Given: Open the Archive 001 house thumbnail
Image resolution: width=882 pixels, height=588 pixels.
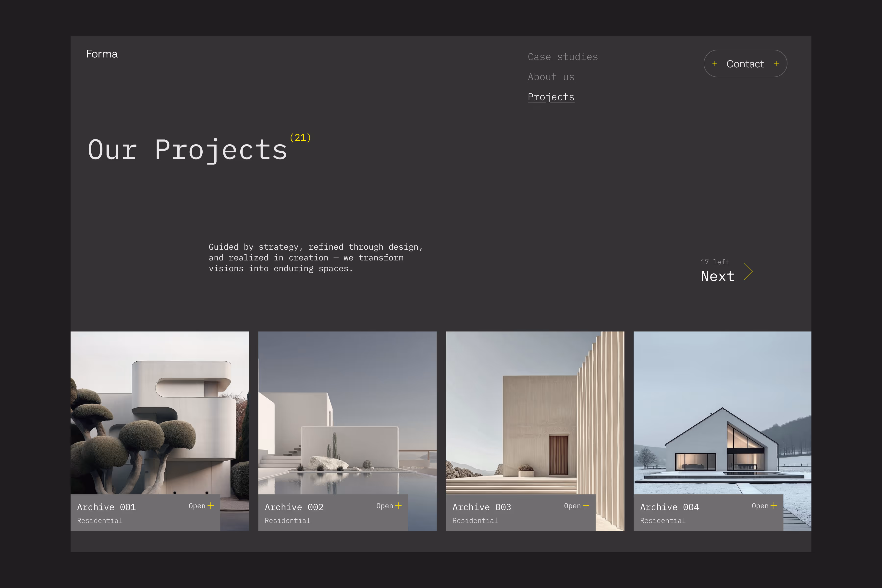Looking at the screenshot, I should point(159,413).
